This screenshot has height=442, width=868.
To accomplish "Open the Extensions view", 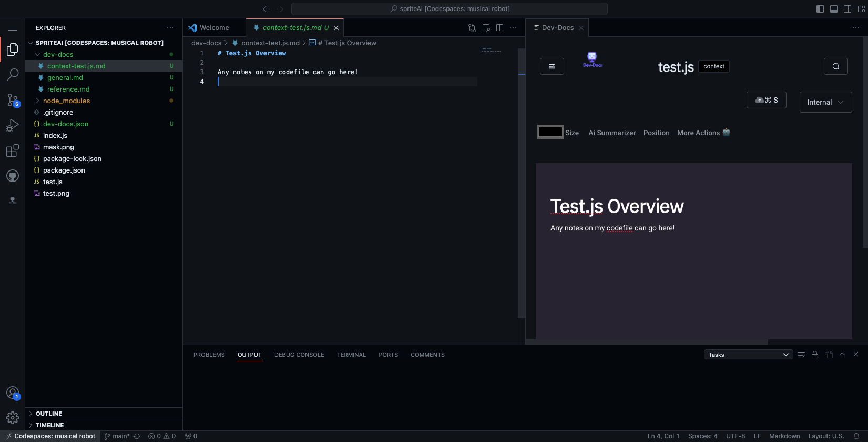I will pos(13,151).
